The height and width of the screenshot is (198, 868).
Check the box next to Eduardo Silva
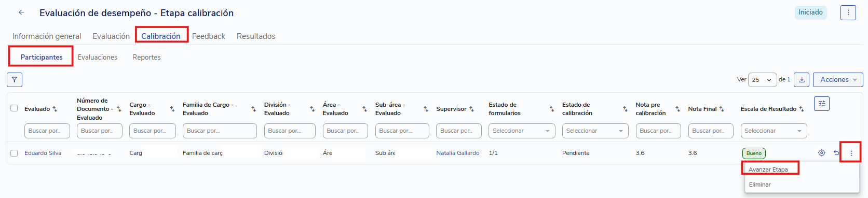14,153
